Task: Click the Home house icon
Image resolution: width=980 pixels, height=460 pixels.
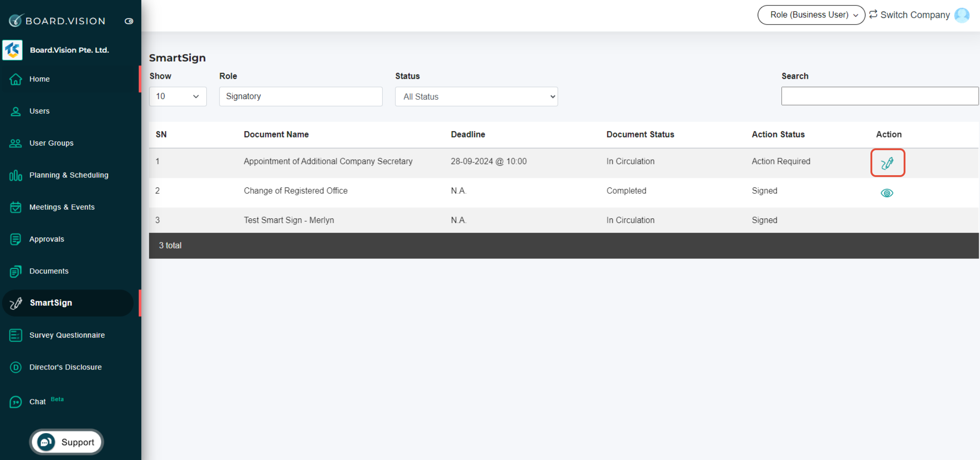Action: pos(15,79)
